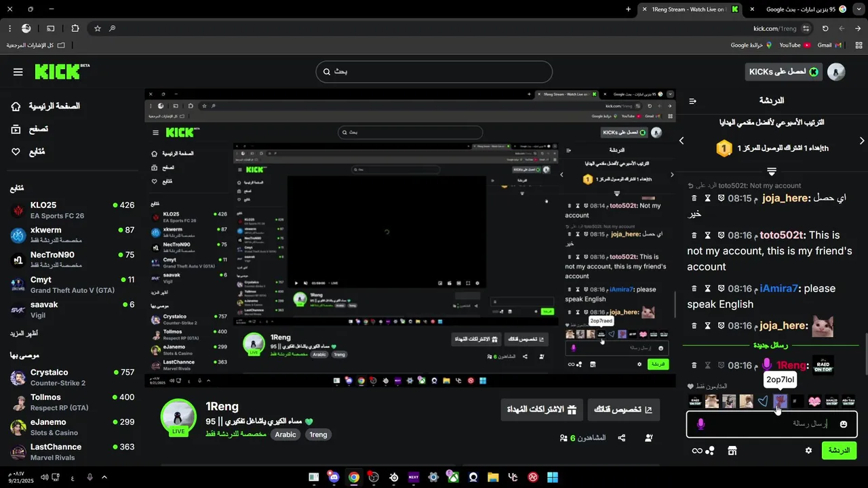Show previous leaderboard item with left arrow

[682, 141]
